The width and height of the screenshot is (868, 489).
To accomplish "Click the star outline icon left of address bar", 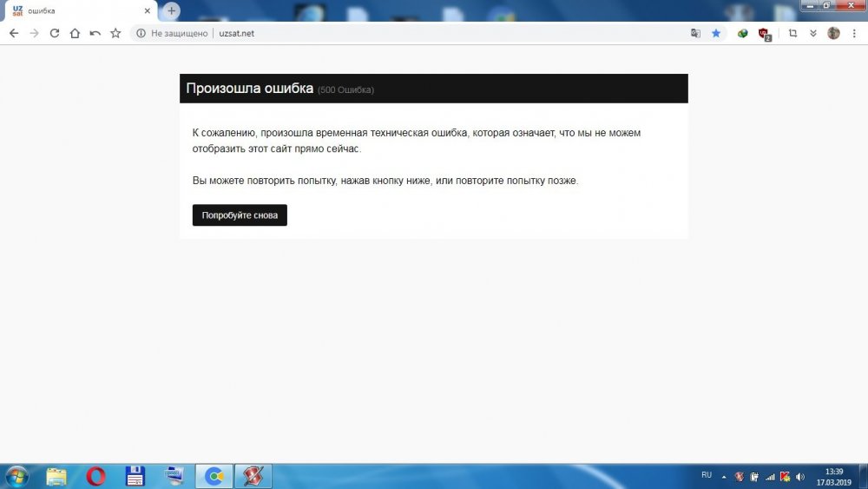I will (115, 33).
